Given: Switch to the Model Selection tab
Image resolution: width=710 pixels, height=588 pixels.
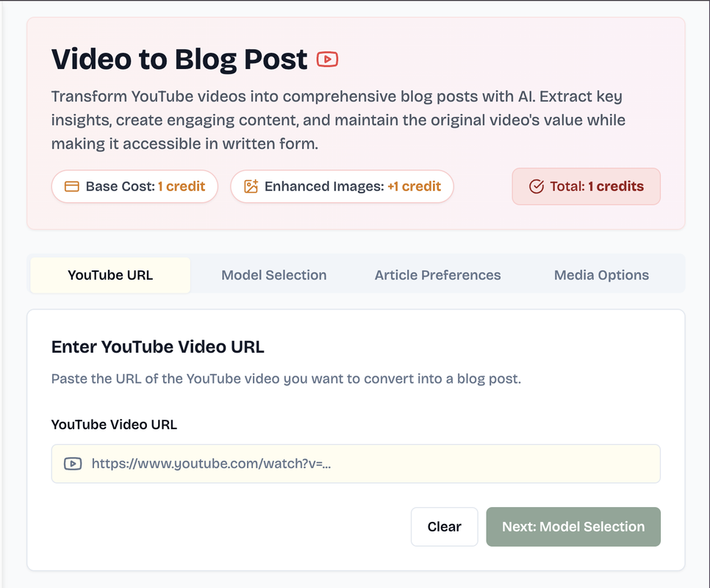Looking at the screenshot, I should tap(273, 275).
